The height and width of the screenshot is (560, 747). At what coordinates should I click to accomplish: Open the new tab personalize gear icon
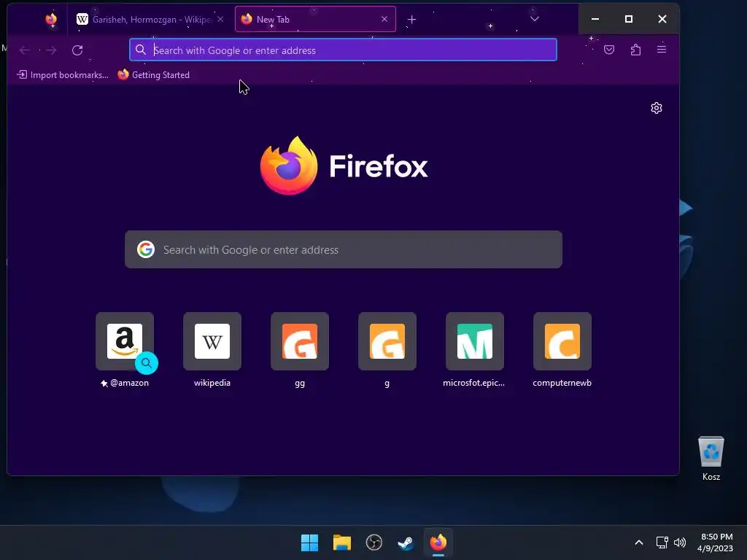657,108
